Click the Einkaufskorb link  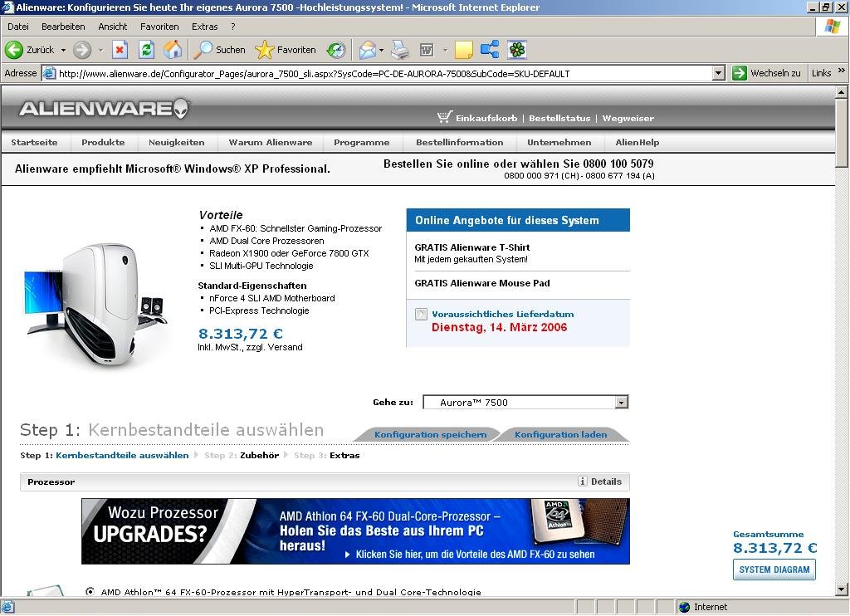point(486,118)
